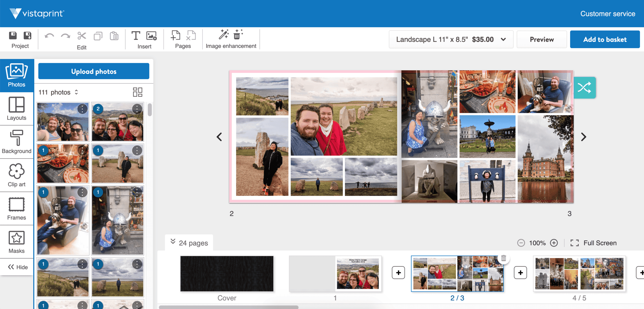Select the Viking troll statue photo on page 3
The image size is (644, 309).
pos(429,114)
